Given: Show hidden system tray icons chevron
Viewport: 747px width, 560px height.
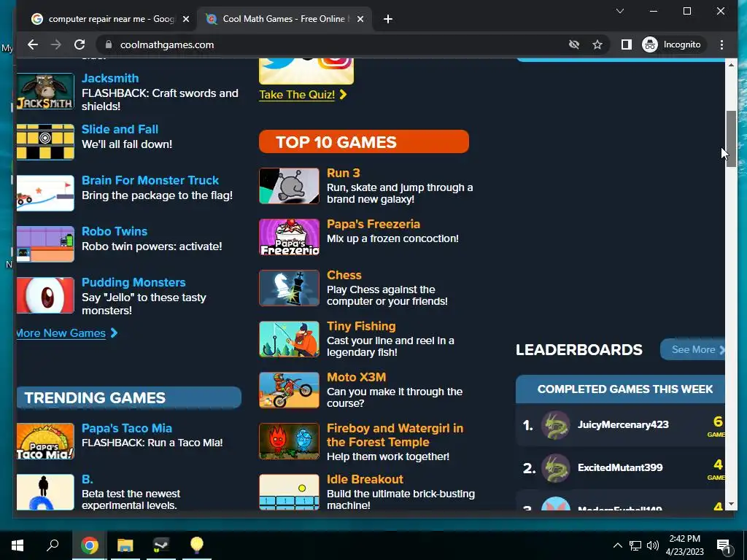Looking at the screenshot, I should tap(617, 545).
